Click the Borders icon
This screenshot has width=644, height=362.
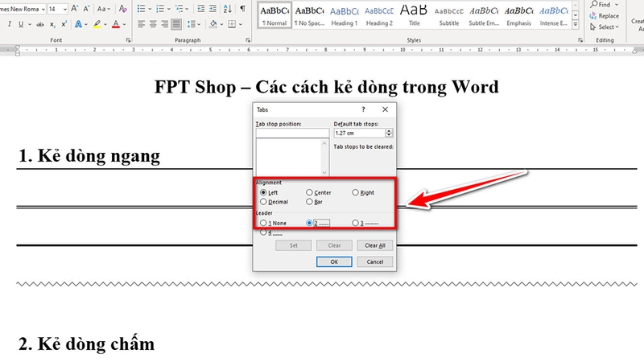click(x=232, y=25)
